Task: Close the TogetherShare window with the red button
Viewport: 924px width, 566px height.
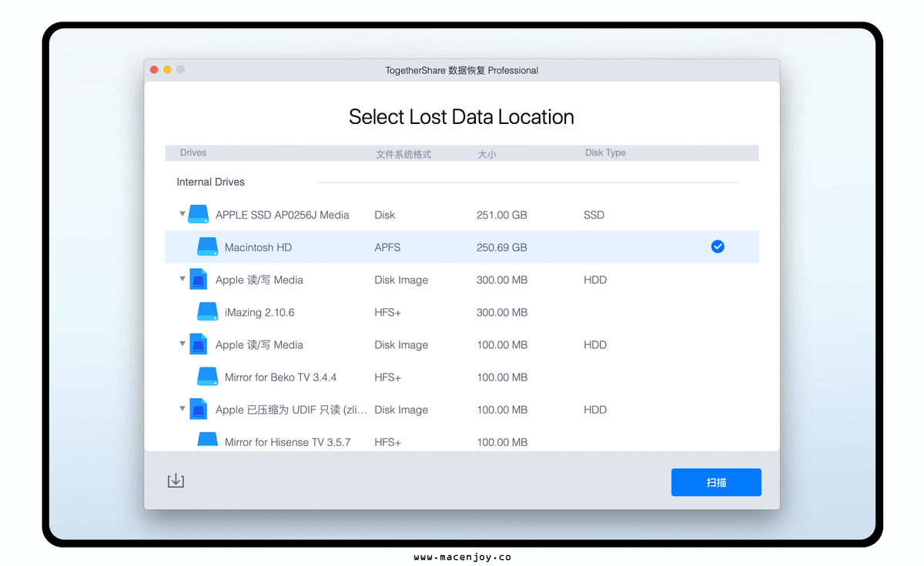Action: coord(154,70)
